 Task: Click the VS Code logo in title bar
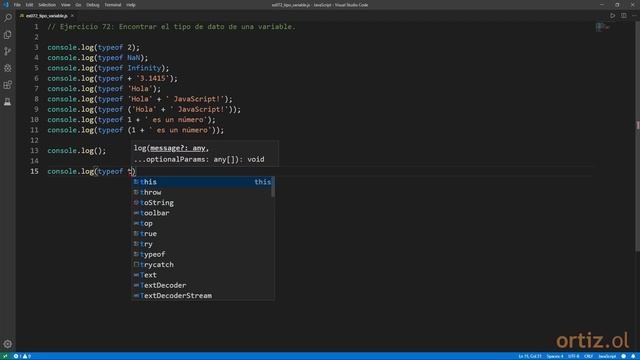6,5
